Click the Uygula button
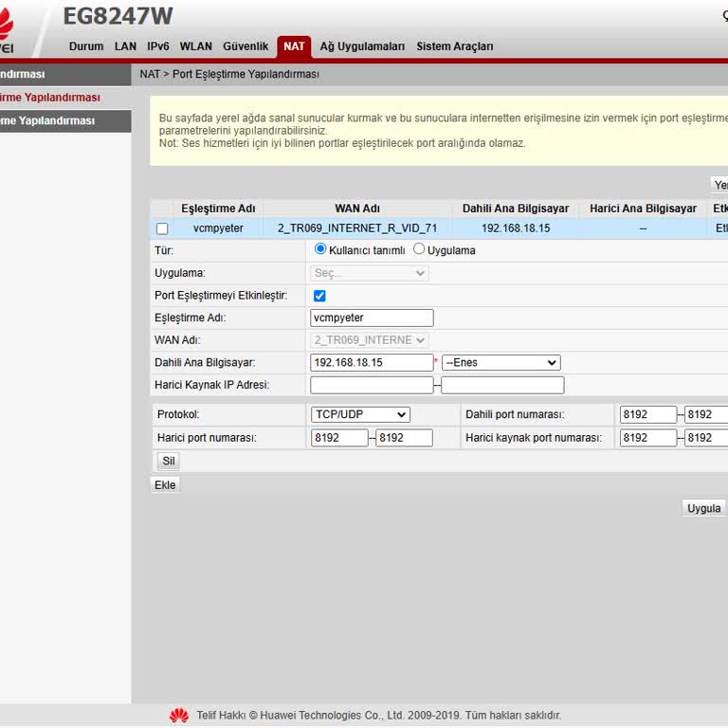Image resolution: width=728 pixels, height=728 pixels. coord(704,508)
